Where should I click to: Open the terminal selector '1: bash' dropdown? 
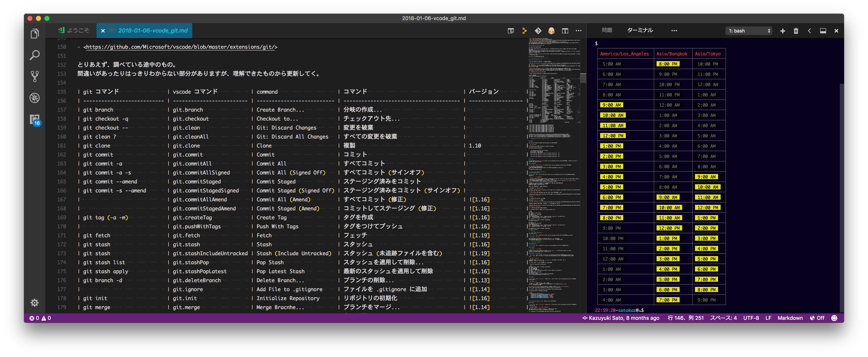click(x=749, y=31)
